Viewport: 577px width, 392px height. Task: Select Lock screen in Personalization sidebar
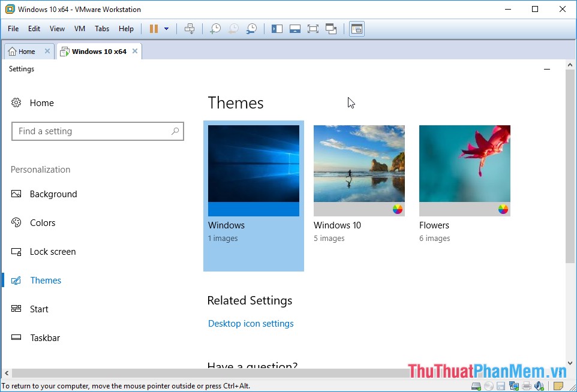click(53, 252)
